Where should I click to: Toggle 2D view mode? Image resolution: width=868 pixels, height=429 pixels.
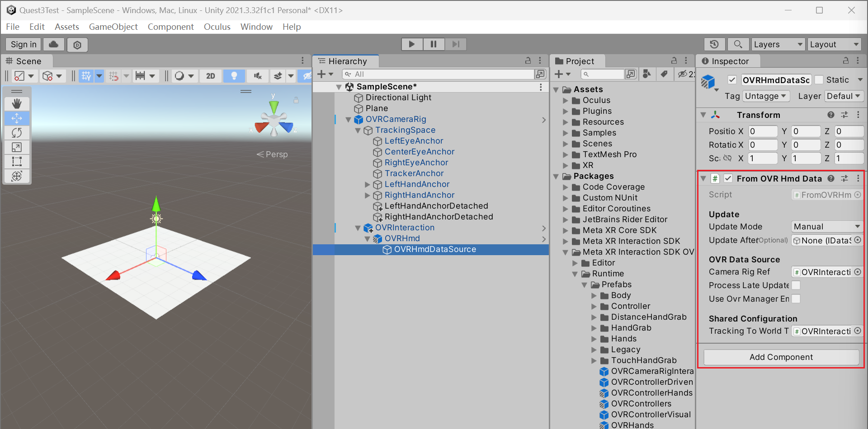click(x=211, y=76)
